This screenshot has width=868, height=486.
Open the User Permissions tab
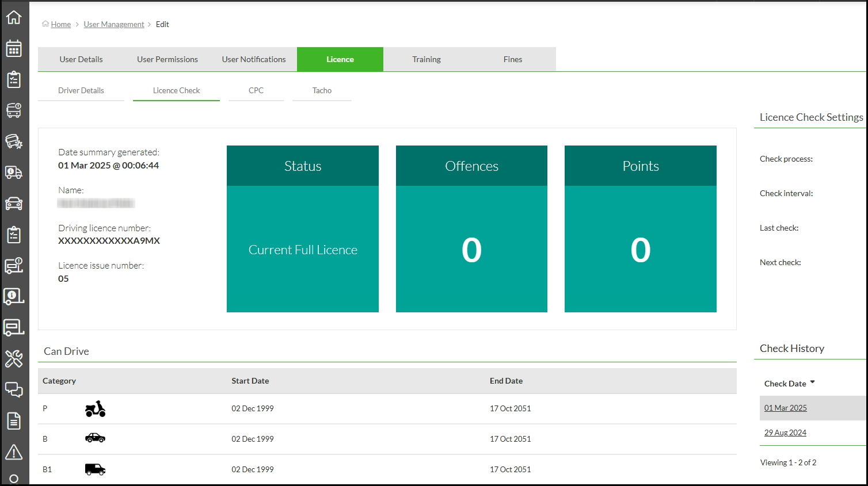[167, 59]
